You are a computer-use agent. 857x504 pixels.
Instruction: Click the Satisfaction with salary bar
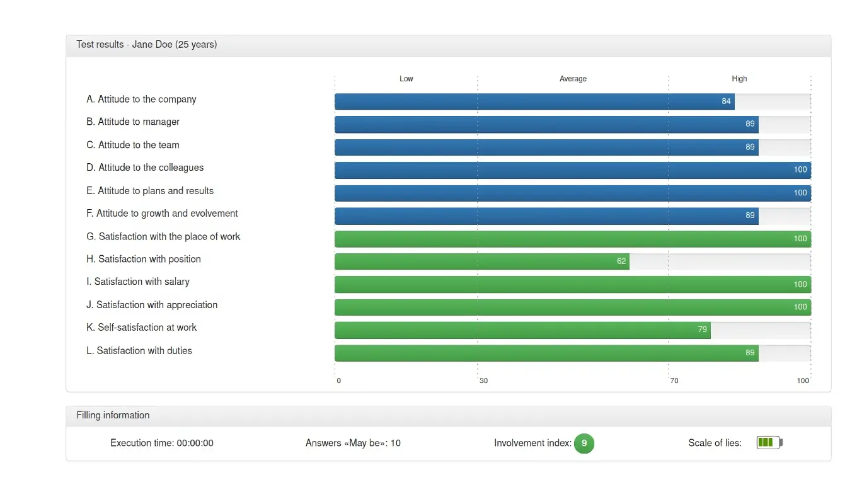click(572, 285)
